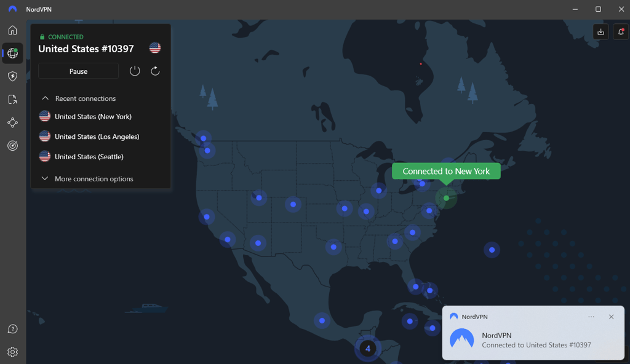This screenshot has width=630, height=364.
Task: Click the reconnect refresh icon
Action: click(x=155, y=71)
